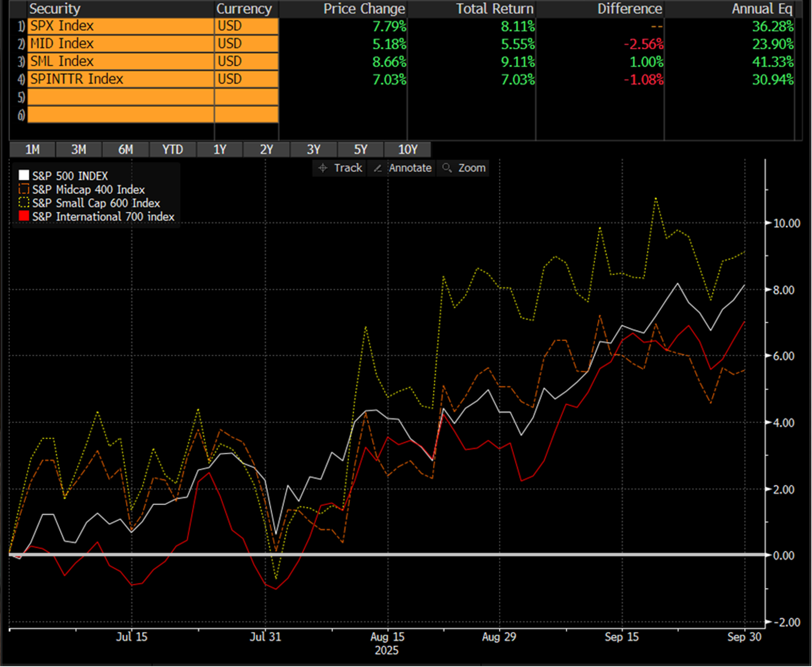Click empty currency field in row 6

[x=246, y=115]
